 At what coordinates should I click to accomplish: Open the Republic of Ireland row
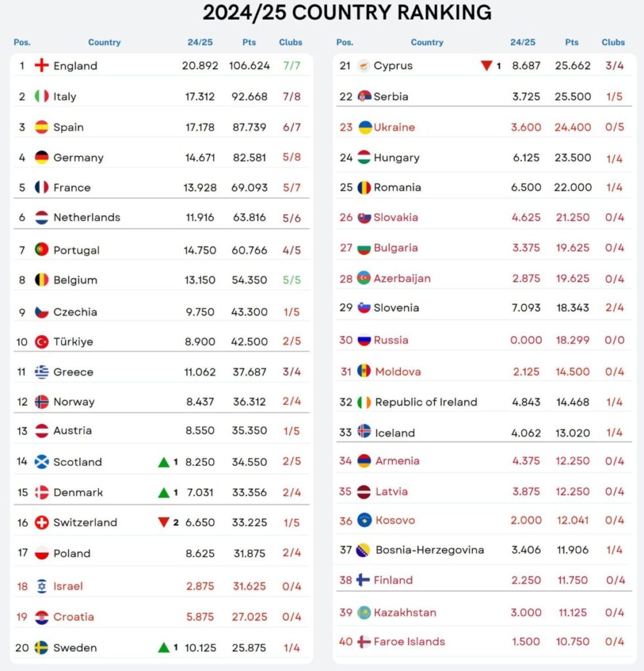pos(484,402)
